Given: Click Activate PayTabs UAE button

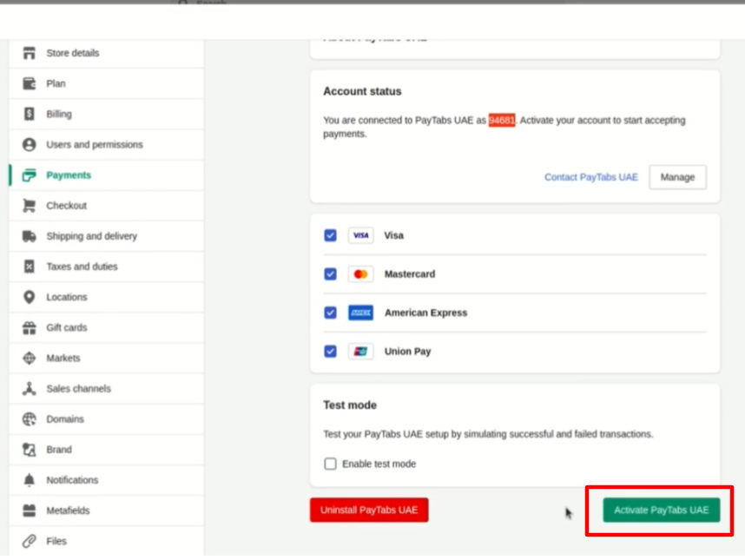Looking at the screenshot, I should [x=662, y=511].
